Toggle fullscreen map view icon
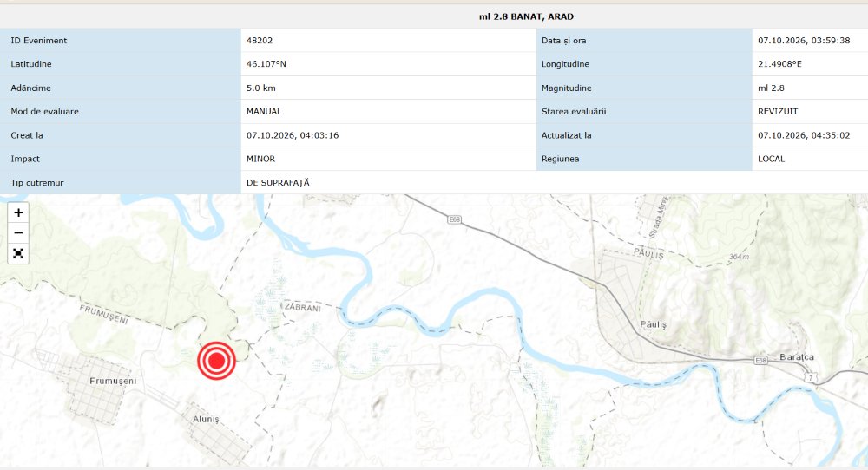 coord(18,254)
